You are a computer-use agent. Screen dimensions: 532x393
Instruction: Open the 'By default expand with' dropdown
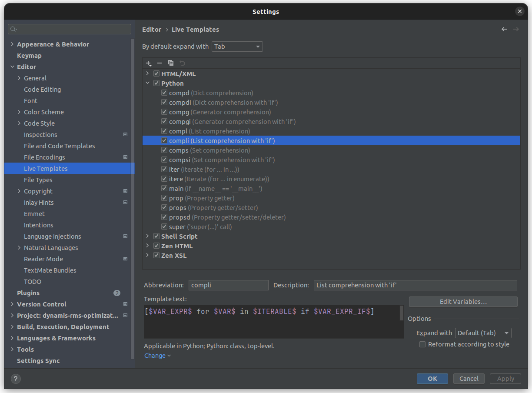click(237, 46)
